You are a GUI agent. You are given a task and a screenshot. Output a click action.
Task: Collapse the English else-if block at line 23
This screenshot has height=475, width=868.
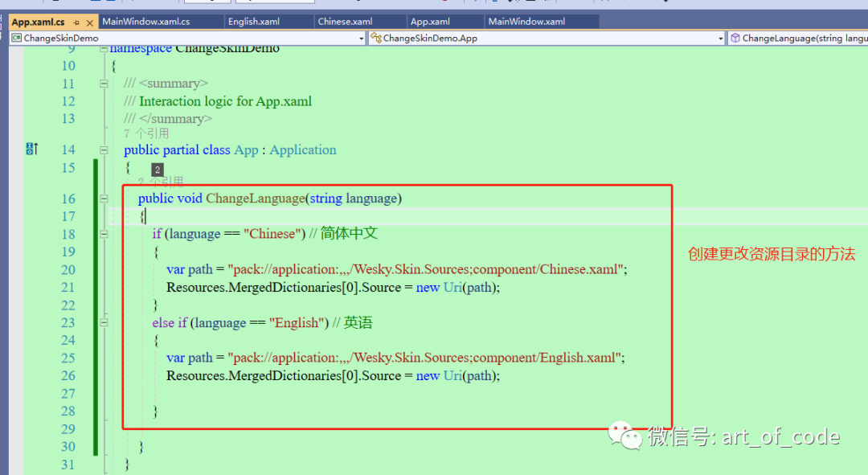pyautogui.click(x=104, y=323)
